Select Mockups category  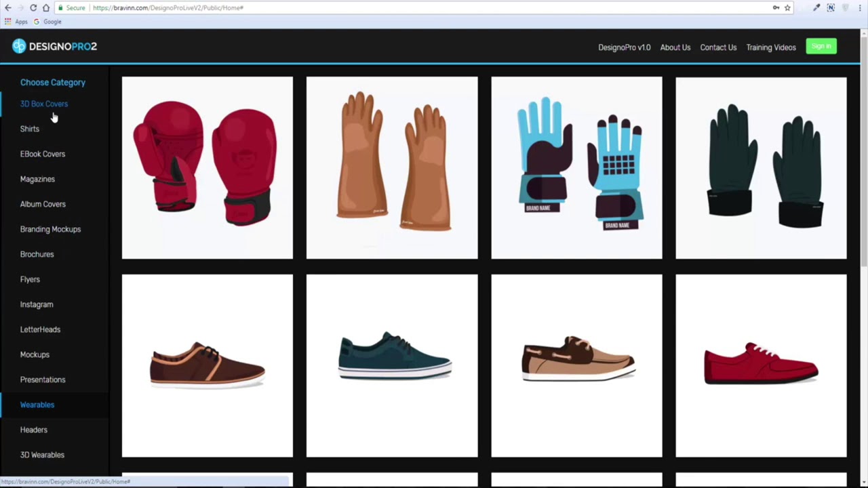pos(35,354)
